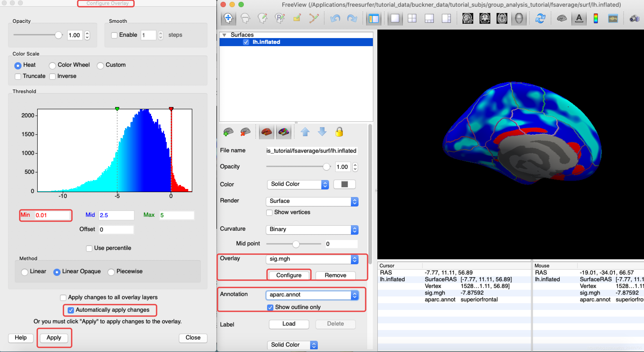Click the Mid threshold input field
The image size is (644, 352).
[116, 215]
